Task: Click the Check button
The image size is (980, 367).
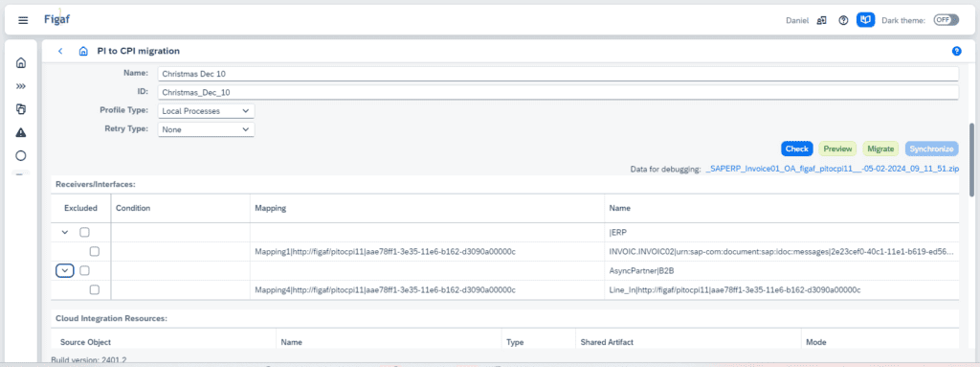Action: pos(797,149)
